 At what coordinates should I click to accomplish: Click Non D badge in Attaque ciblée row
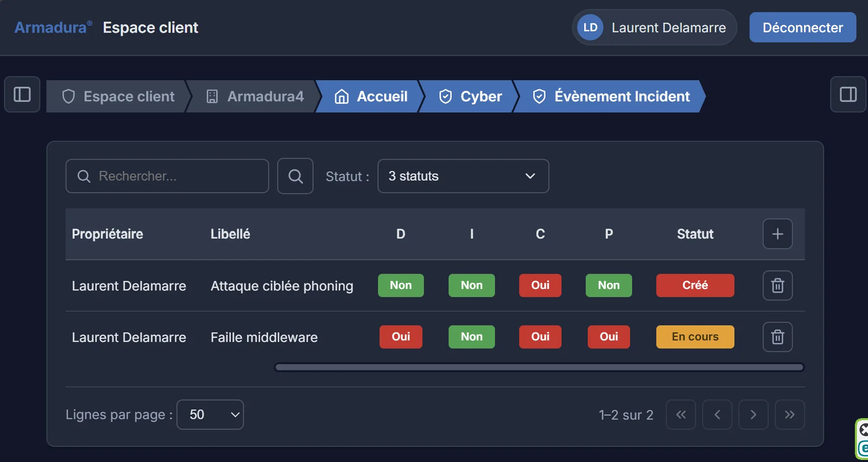pyautogui.click(x=401, y=285)
